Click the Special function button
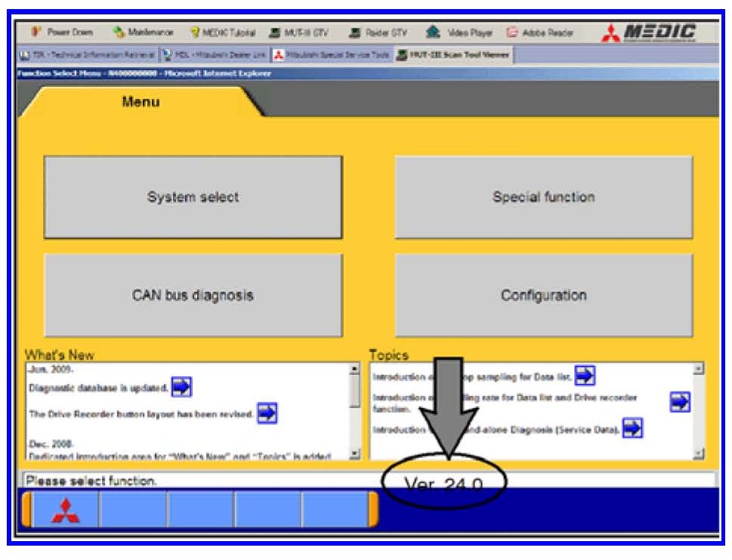Viewport: 732px width, 560px height. pos(543,197)
